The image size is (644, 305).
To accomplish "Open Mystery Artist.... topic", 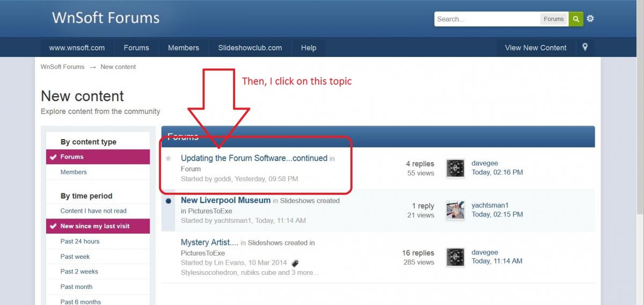I will click(x=209, y=242).
